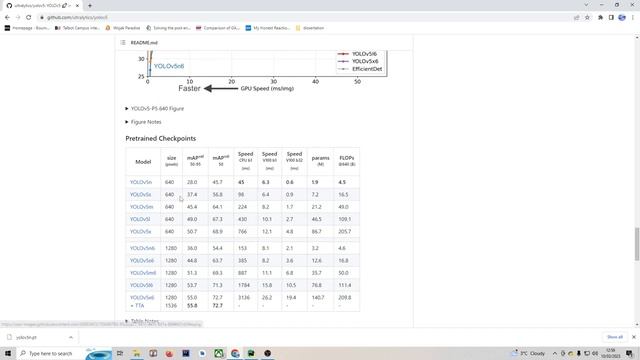Click the + TTA link
Image resolution: width=640 pixels, height=360 pixels.
[x=137, y=306]
